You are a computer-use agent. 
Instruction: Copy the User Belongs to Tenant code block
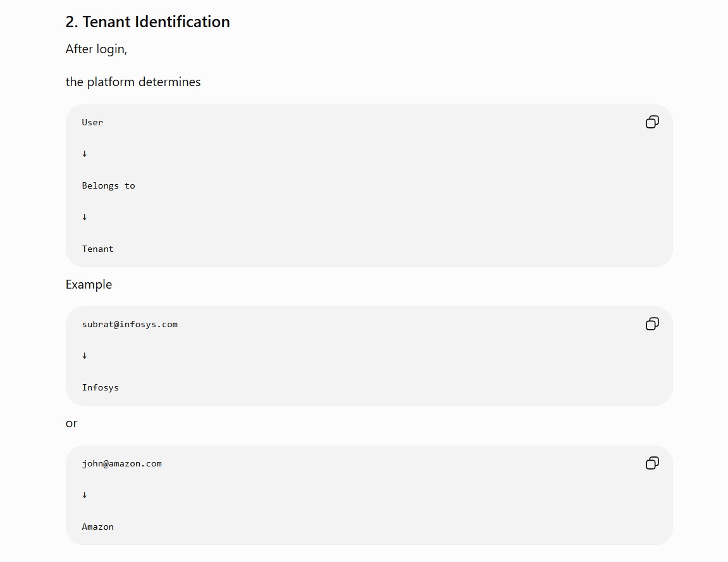(x=652, y=122)
